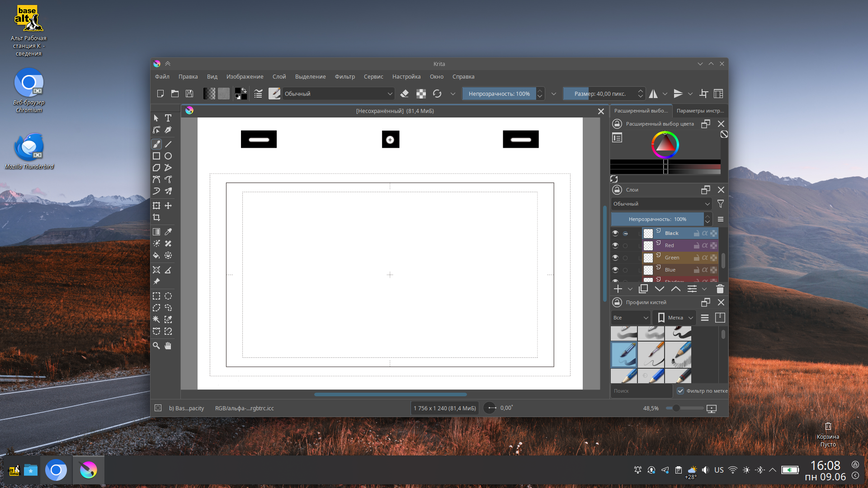Viewport: 868px width, 488px height.
Task: Select the Measure tool
Action: click(168, 270)
